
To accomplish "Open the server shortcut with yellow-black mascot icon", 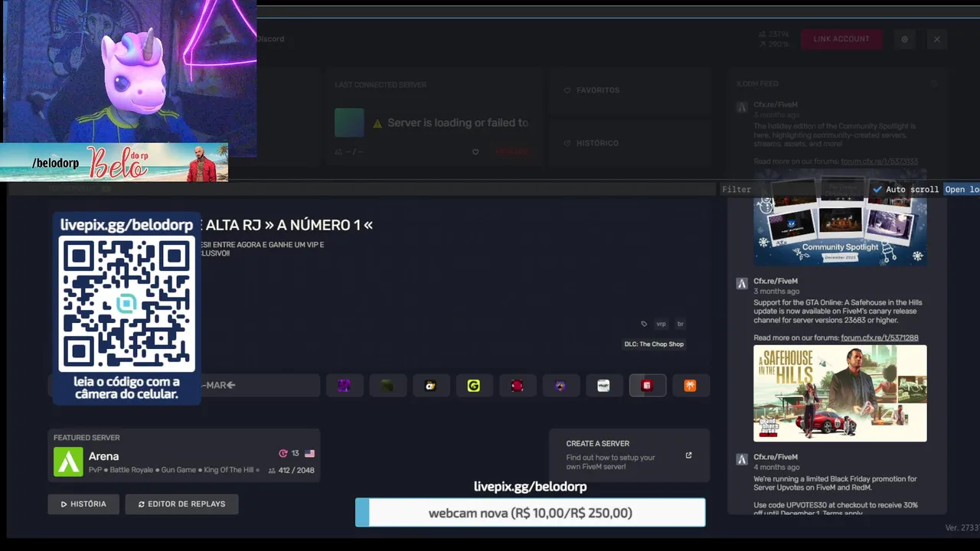I will click(x=430, y=386).
